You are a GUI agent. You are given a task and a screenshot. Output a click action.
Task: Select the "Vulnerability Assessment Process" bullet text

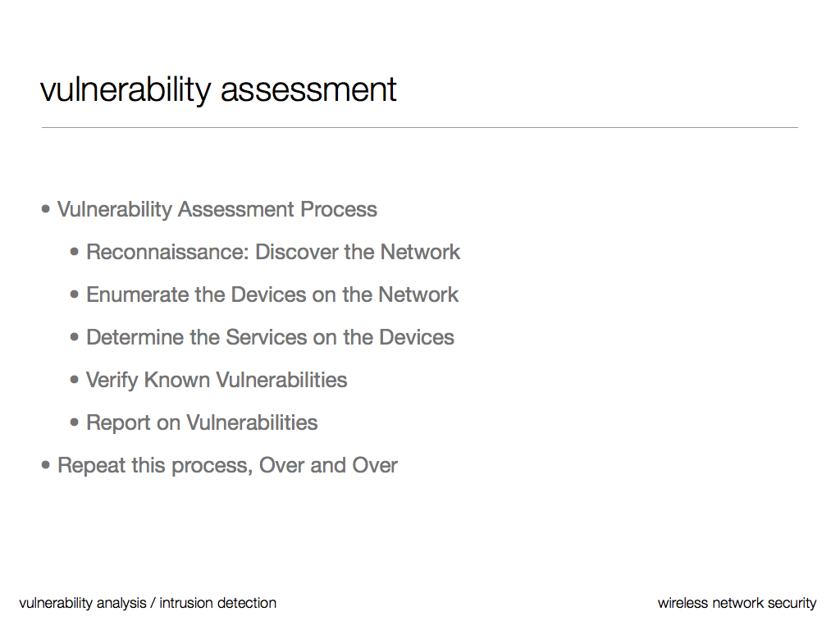[x=217, y=209]
